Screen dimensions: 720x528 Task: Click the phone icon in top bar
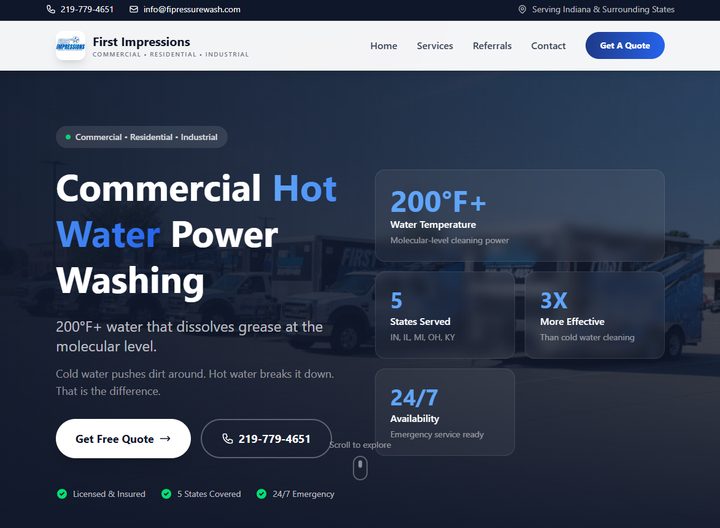51,9
